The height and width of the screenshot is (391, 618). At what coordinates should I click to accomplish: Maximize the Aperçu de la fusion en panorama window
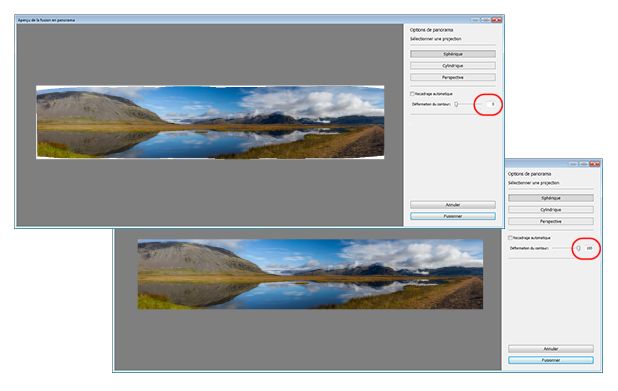(486, 20)
